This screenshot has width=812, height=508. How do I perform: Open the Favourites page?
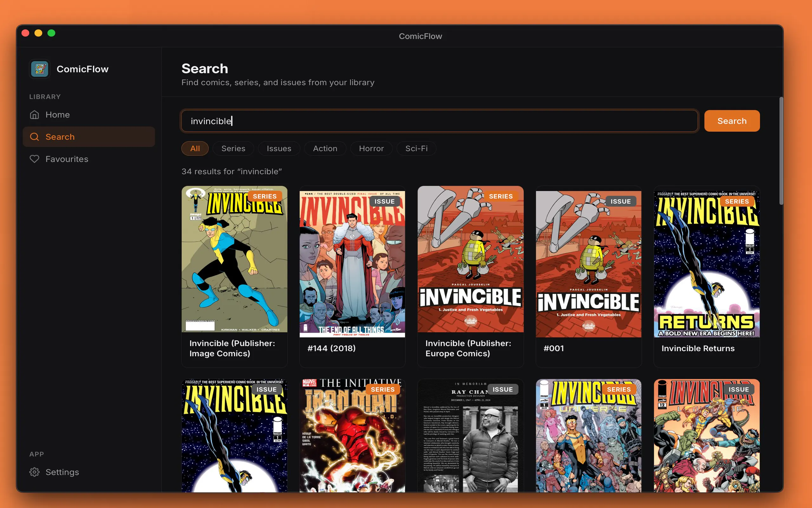click(88, 159)
